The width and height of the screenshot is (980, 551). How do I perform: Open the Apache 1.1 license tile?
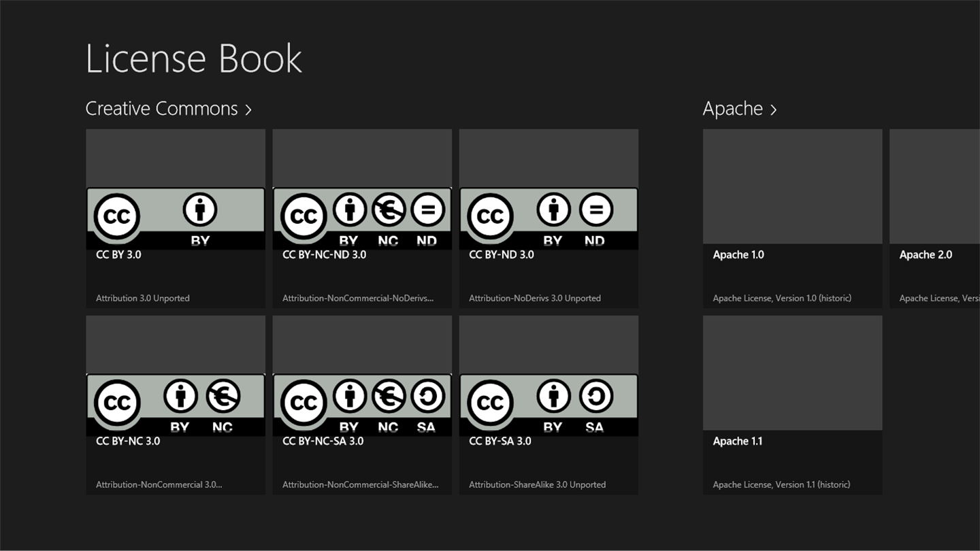click(793, 405)
